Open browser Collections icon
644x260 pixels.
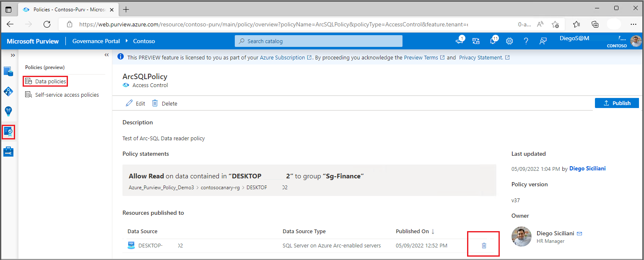[595, 24]
